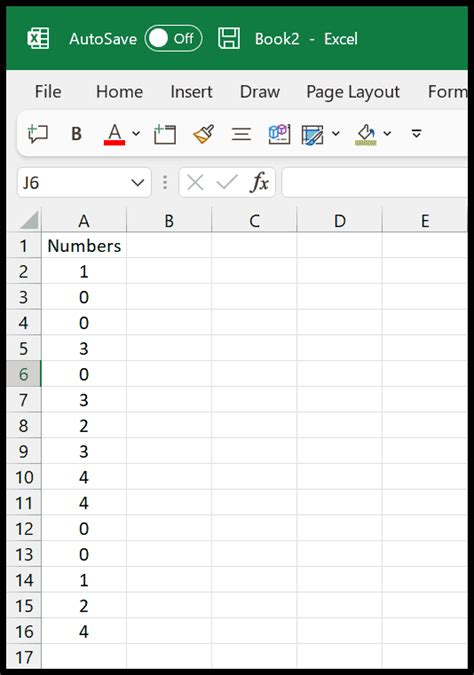
Task: Click cell A8 containing 2
Action: (x=84, y=426)
